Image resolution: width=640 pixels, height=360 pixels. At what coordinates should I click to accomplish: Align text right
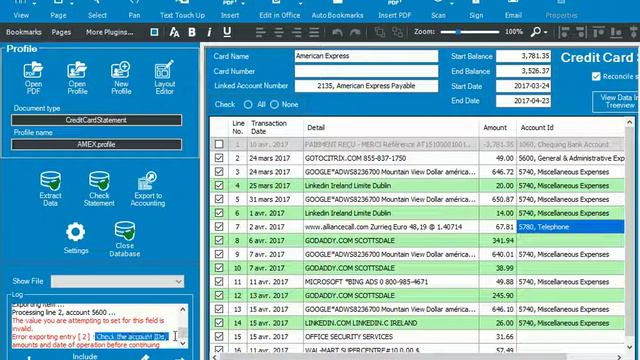coord(297,32)
